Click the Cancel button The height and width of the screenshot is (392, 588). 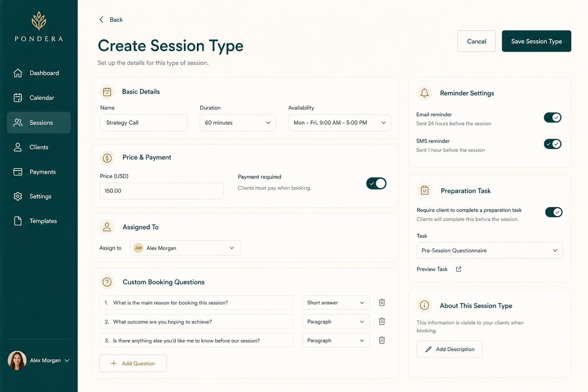tap(476, 41)
